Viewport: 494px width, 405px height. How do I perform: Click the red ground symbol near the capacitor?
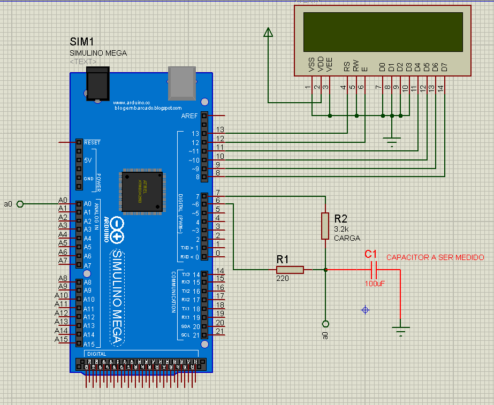(x=400, y=331)
